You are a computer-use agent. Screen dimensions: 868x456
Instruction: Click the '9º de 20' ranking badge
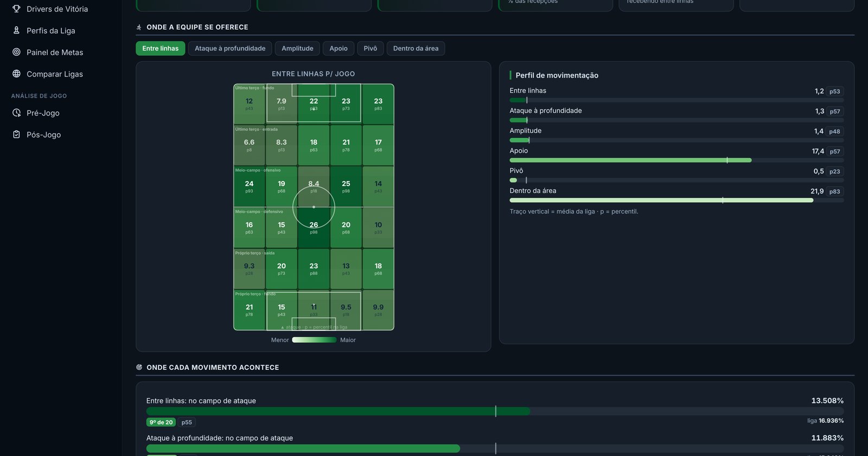tap(161, 422)
